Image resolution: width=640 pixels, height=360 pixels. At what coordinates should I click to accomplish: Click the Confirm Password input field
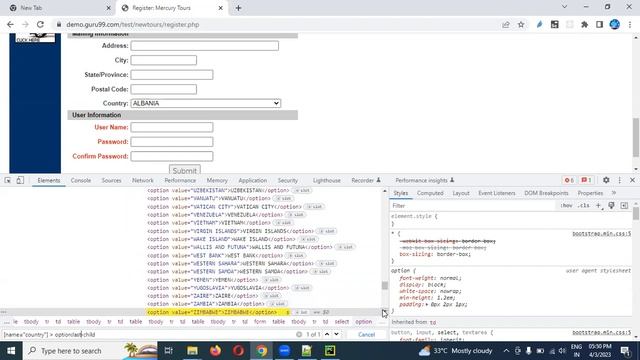pyautogui.click(x=172, y=156)
